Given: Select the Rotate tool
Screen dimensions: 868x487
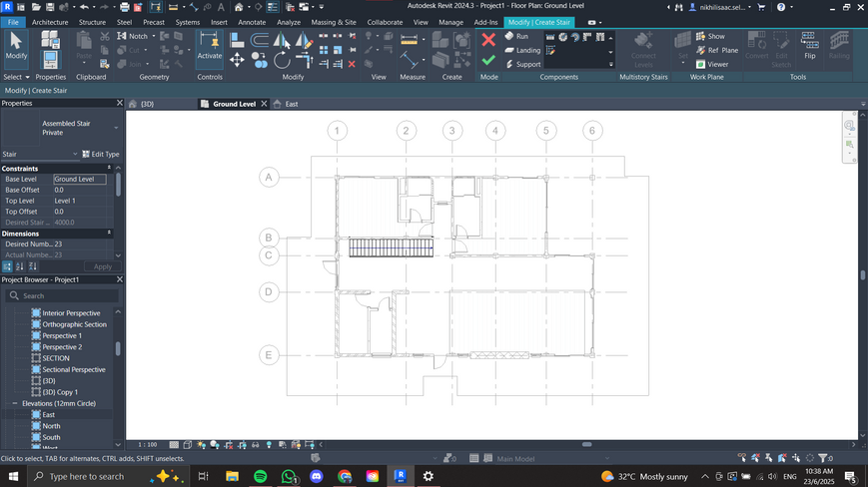Looking at the screenshot, I should pyautogui.click(x=282, y=60).
